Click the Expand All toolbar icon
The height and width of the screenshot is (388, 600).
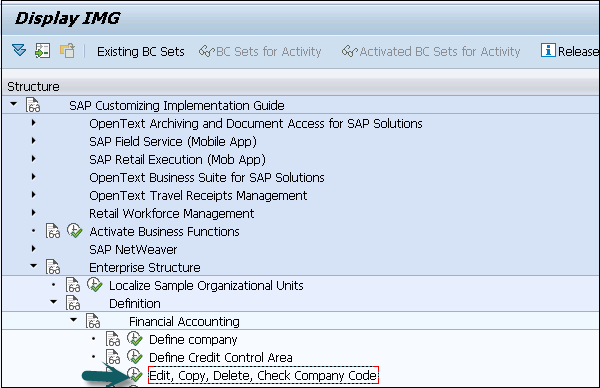point(19,50)
